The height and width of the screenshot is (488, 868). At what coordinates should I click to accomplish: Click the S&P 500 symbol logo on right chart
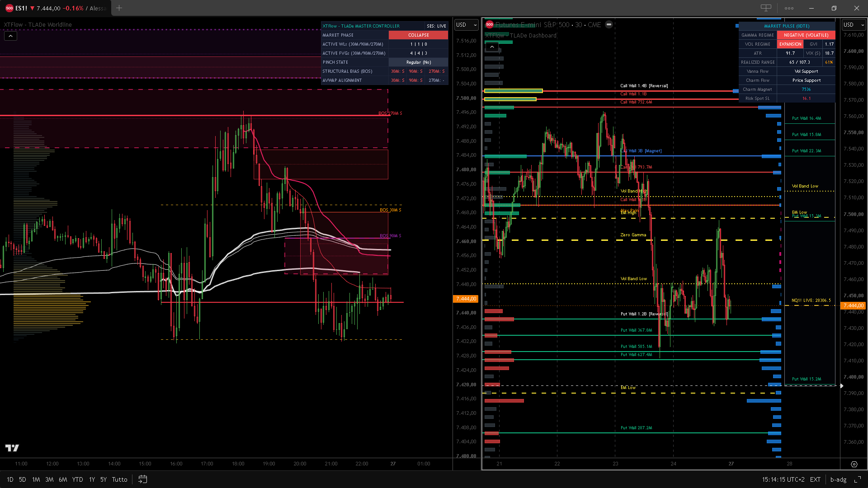(489, 24)
